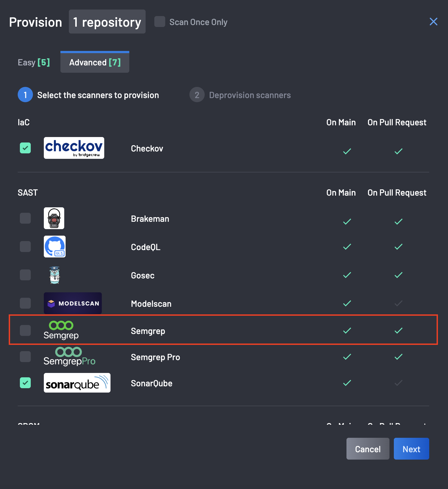Toggle Gosec On Pull Request checkmark
The image size is (448, 489).
pyautogui.click(x=398, y=275)
